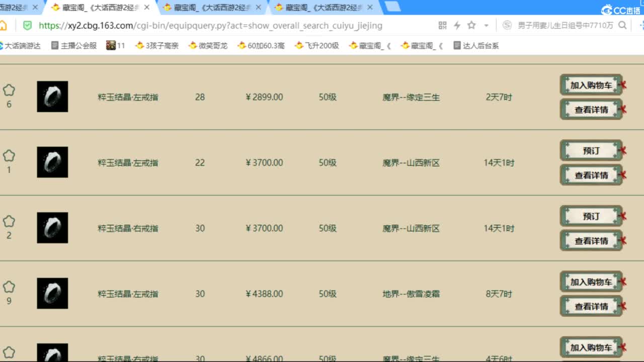This screenshot has height=362, width=644.
Task: Open ring thumbnail of ¥4388.00 listing
Action: coord(52,293)
